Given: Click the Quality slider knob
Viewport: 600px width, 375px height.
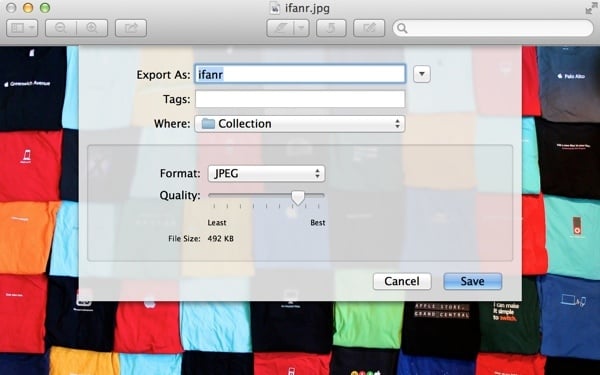Looking at the screenshot, I should 298,197.
